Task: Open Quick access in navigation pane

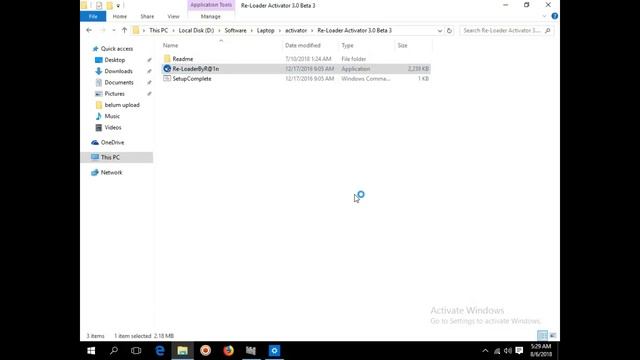Action: pos(117,49)
